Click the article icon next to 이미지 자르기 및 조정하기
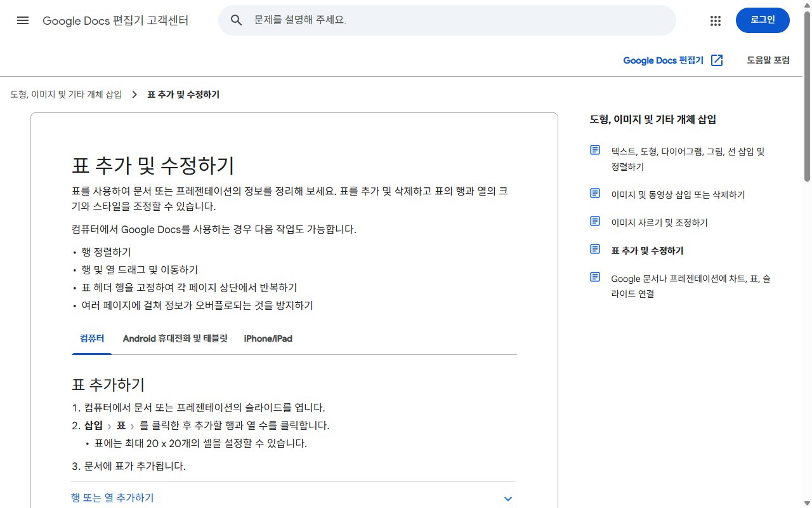812x508 pixels. [x=595, y=221]
